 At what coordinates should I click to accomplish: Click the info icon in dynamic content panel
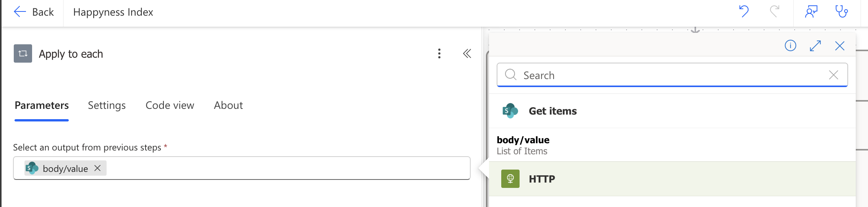click(790, 46)
